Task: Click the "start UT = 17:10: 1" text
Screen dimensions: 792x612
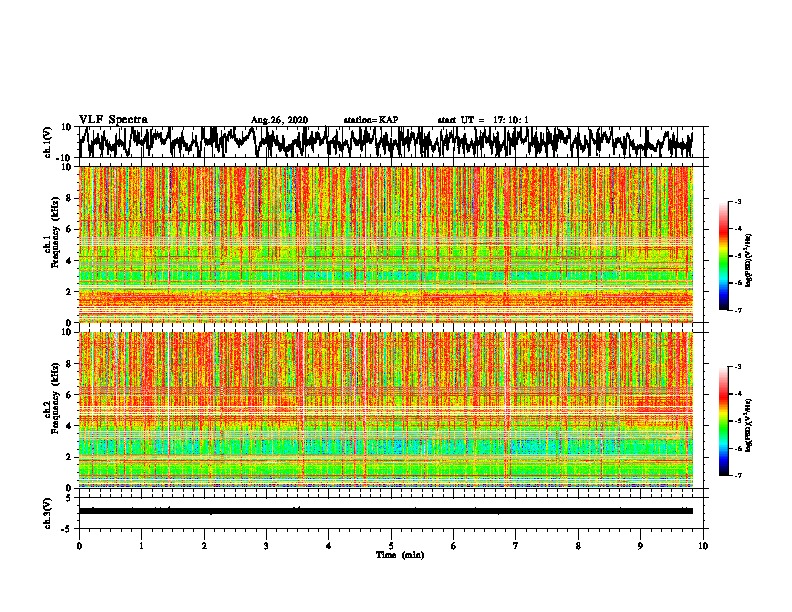Action: [x=483, y=120]
